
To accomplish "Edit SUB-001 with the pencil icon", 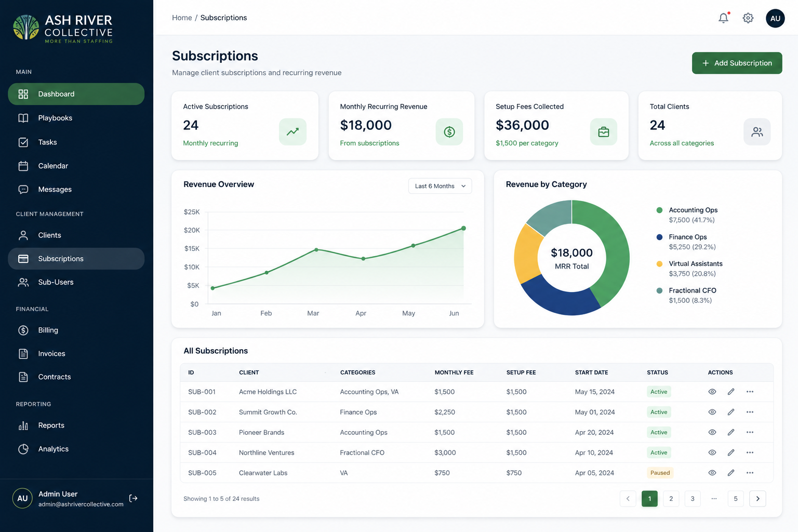I will pyautogui.click(x=731, y=392).
